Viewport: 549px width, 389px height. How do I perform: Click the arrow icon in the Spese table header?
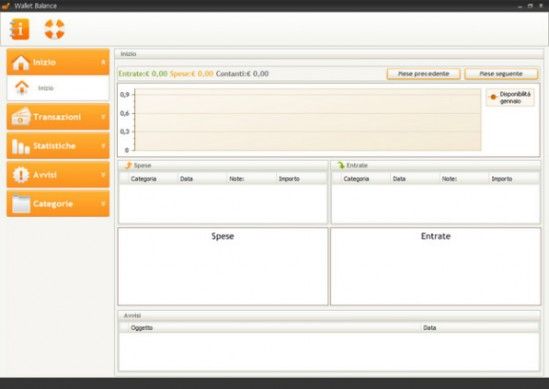pyautogui.click(x=128, y=165)
